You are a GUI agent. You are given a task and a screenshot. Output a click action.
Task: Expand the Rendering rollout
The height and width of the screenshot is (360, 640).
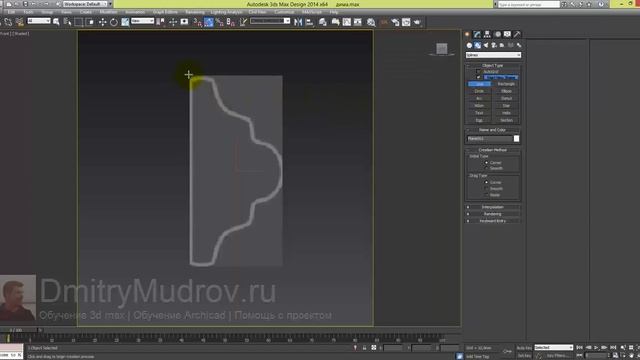(x=493, y=214)
